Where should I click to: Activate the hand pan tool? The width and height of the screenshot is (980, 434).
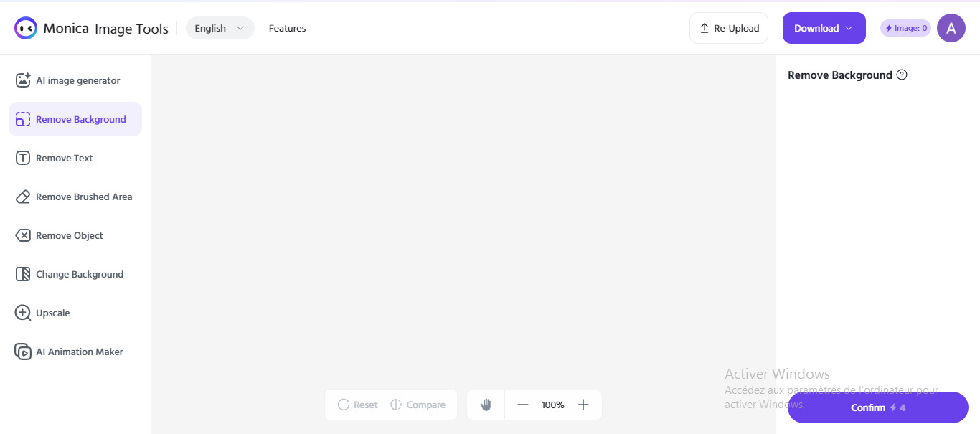pyautogui.click(x=486, y=405)
